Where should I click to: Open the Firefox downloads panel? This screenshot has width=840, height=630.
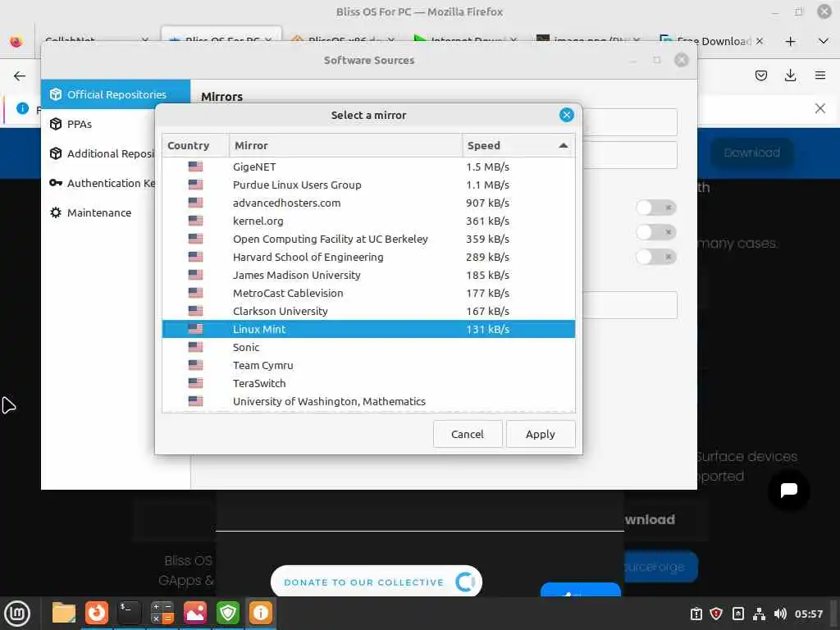[790, 75]
